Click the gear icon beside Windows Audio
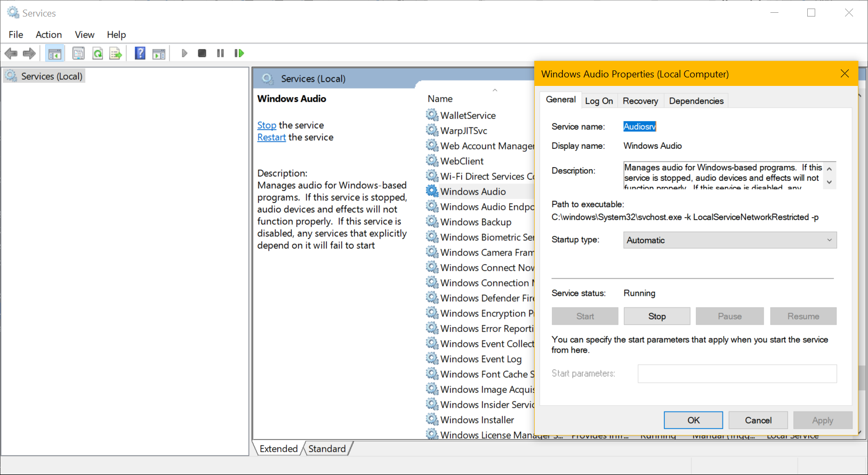The height and width of the screenshot is (475, 868). [x=432, y=191]
